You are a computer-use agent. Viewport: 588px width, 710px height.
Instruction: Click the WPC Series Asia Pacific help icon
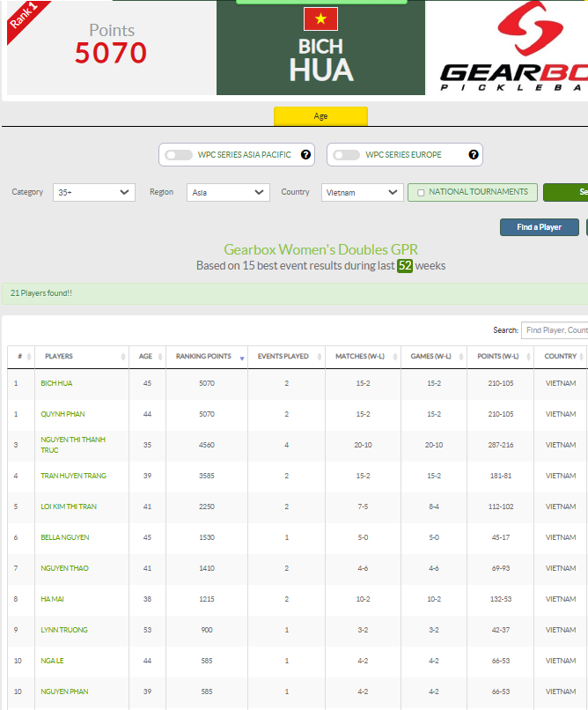tap(305, 155)
